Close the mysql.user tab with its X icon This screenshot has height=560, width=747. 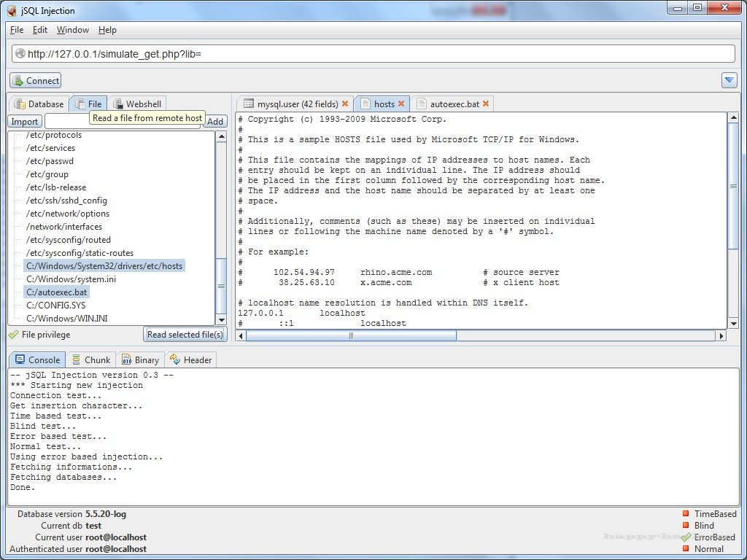pyautogui.click(x=345, y=104)
